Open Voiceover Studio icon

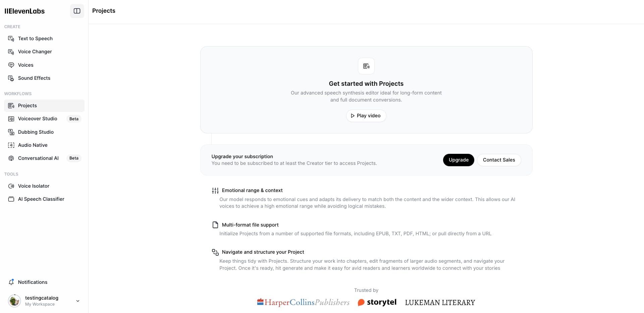11,119
